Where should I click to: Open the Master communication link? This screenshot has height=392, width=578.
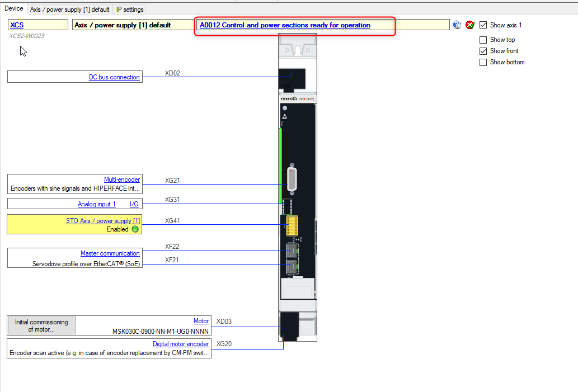110,253
